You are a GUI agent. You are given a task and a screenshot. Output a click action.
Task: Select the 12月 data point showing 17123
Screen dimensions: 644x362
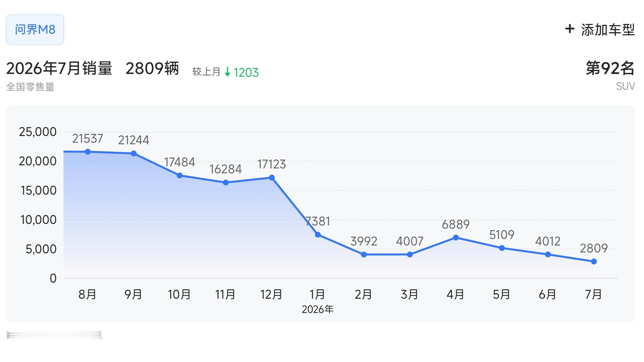click(x=272, y=178)
